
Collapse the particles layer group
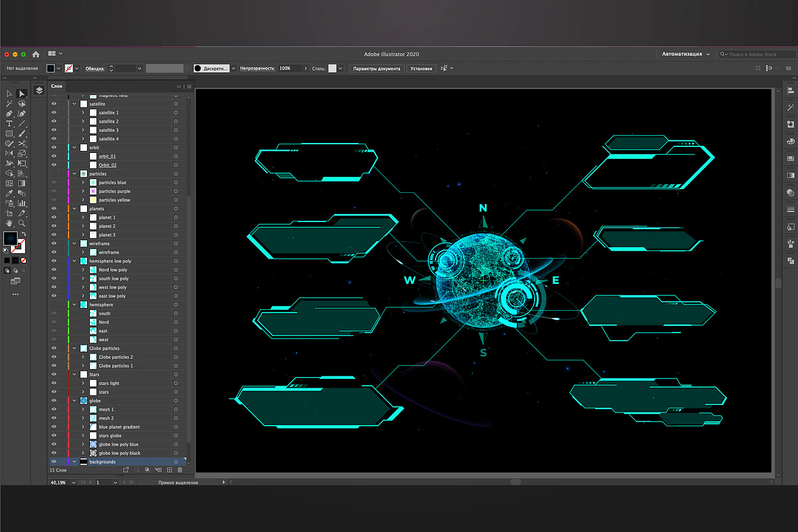(74, 174)
